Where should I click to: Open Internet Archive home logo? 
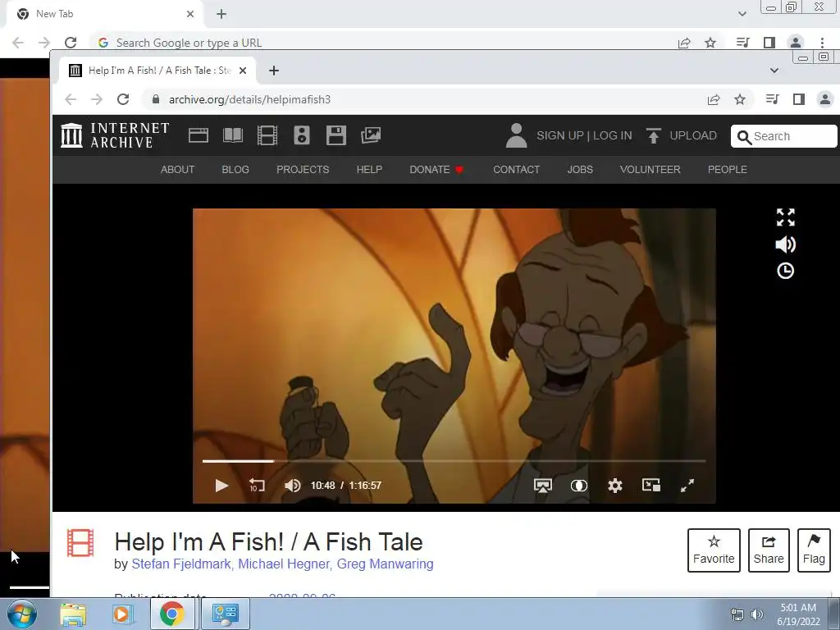pos(115,135)
